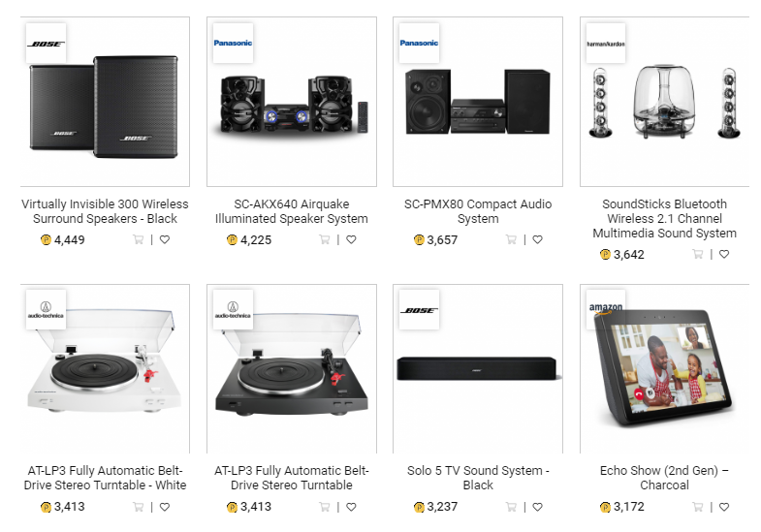This screenshot has width=761, height=532.
Task: Heart the SC-PMX80 Compact Audio System
Action: click(x=537, y=239)
